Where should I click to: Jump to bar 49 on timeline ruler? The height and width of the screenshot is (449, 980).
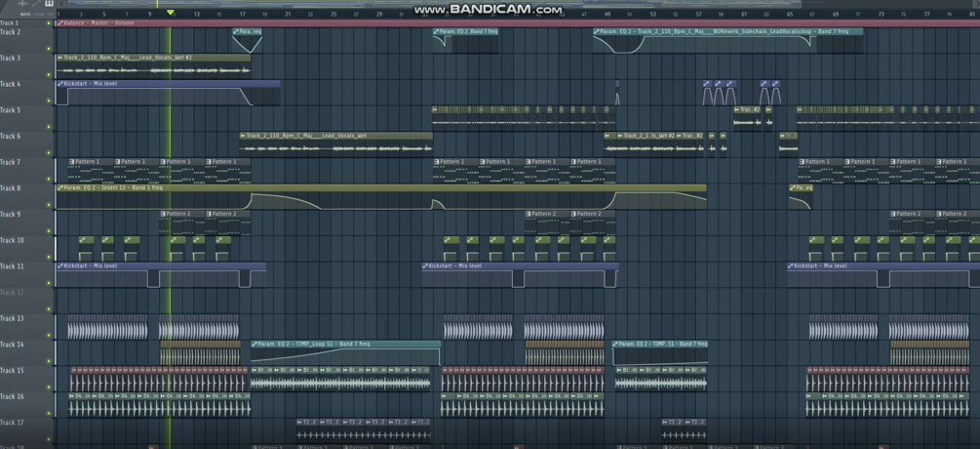coord(608,14)
